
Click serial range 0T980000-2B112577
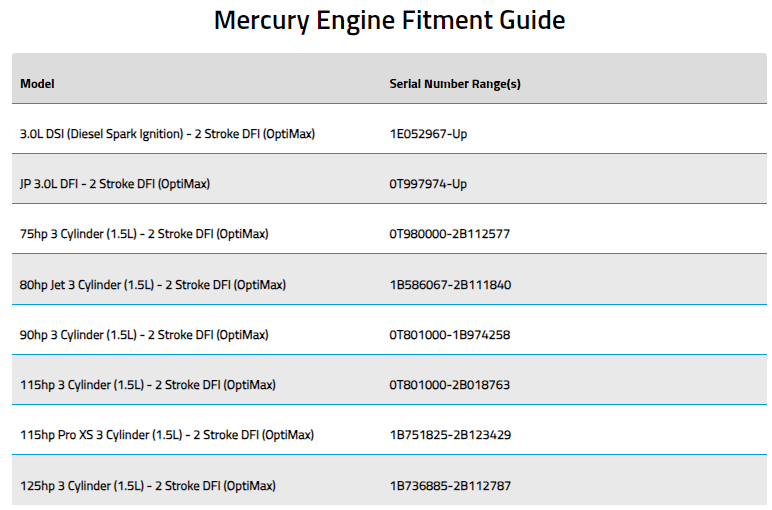click(450, 234)
